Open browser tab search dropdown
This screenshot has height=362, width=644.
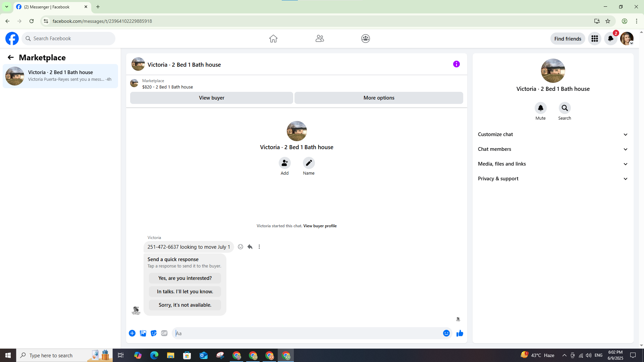7,7
